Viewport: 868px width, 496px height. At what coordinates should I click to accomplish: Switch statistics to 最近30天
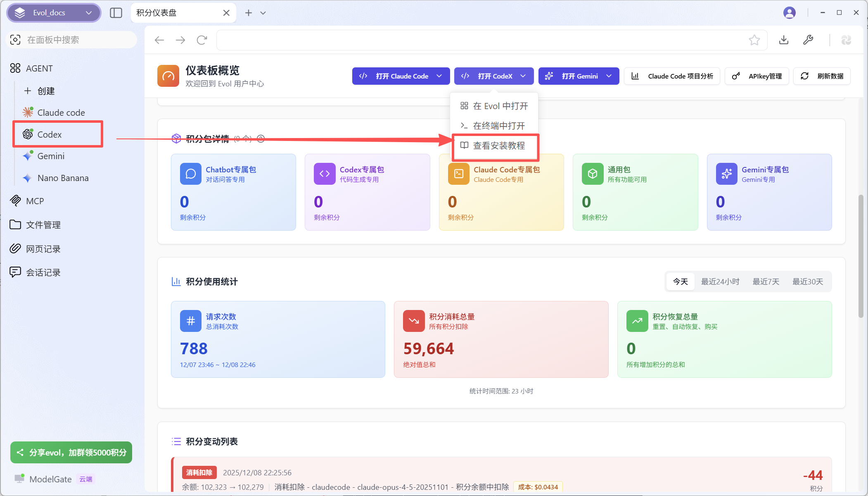(807, 281)
